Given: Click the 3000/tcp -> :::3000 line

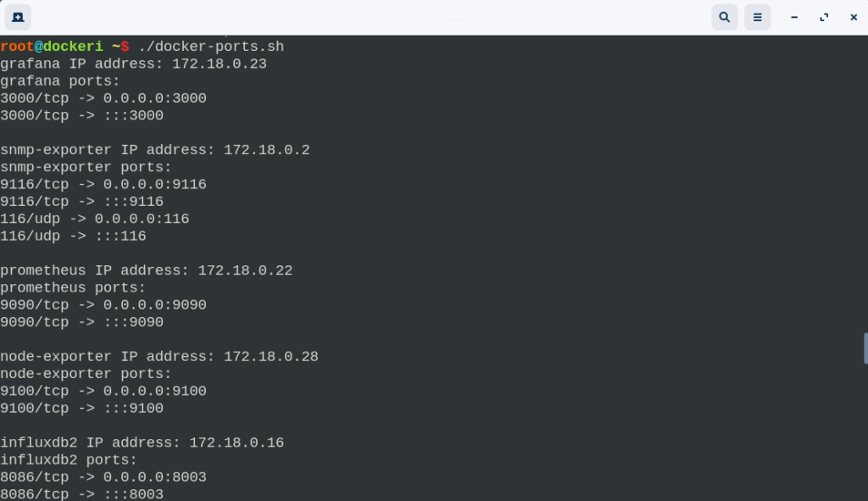Looking at the screenshot, I should tap(82, 115).
